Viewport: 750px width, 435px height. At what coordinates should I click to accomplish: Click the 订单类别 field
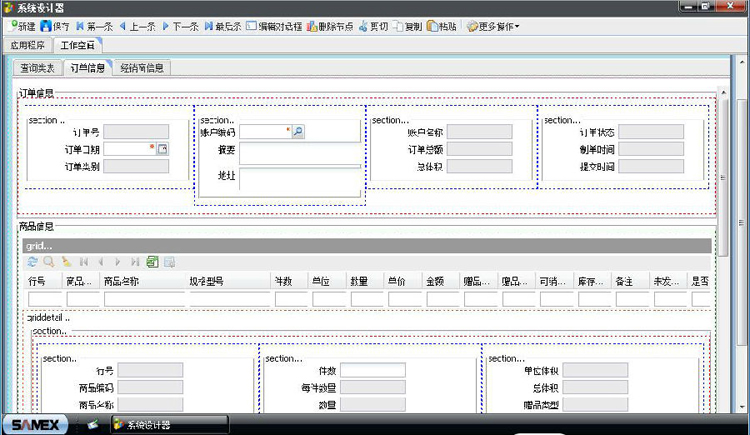(136, 166)
